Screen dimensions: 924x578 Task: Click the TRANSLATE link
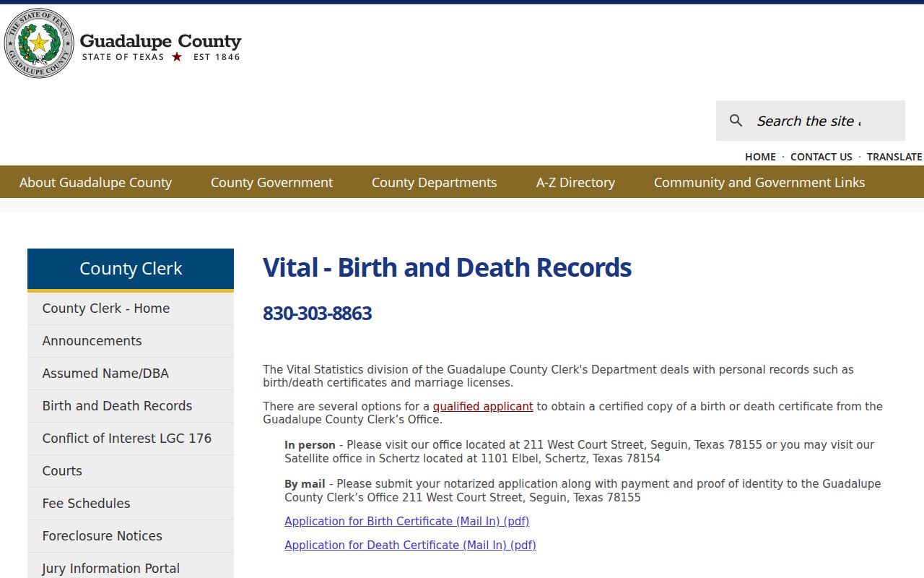[894, 157]
